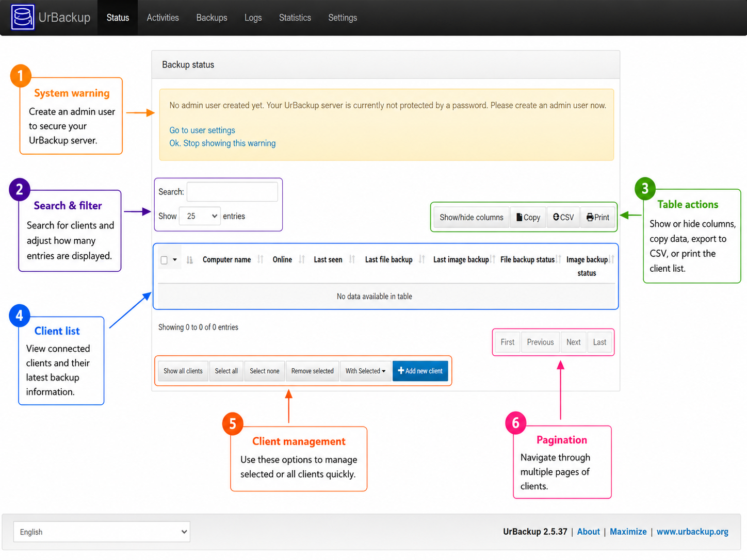The image size is (747, 560).
Task: Click the UrBackup database logo icon
Action: click(23, 17)
